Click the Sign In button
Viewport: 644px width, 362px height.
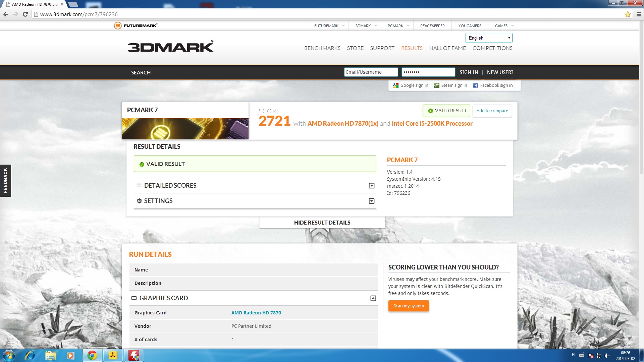[469, 72]
